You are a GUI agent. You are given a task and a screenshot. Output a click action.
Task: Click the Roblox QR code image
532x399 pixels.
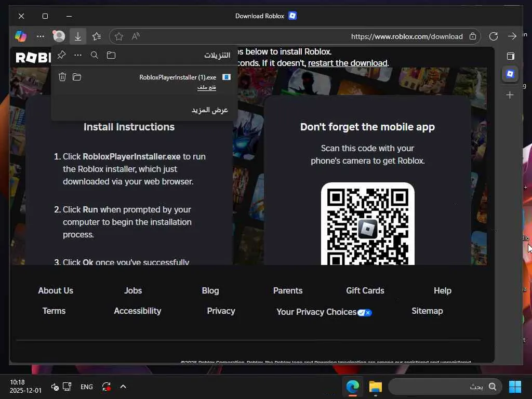pyautogui.click(x=367, y=224)
